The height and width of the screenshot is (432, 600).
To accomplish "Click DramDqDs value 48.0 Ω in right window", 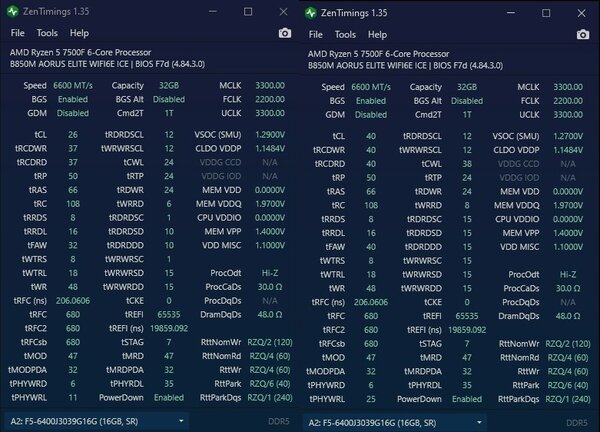I will coord(568,316).
